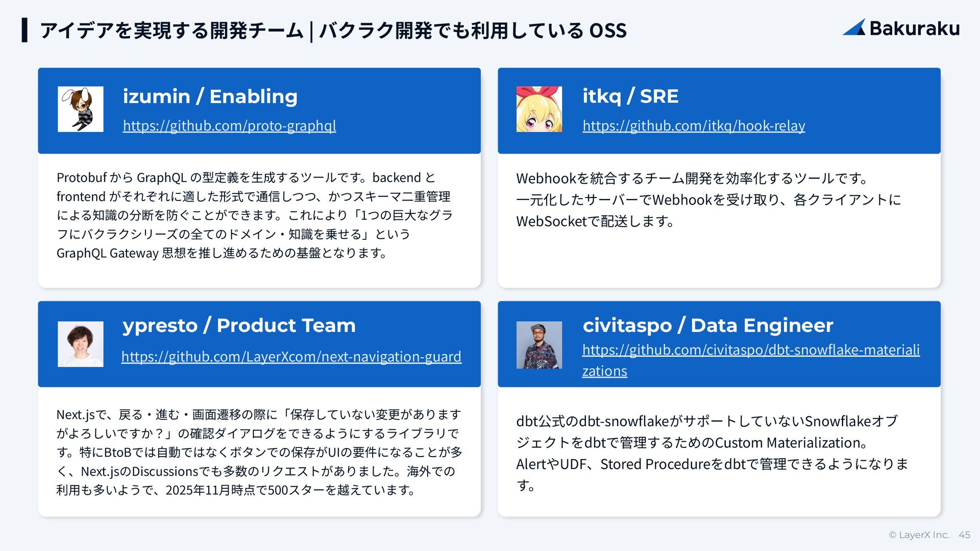Click the civitaspo / Data Engineer heading
The image size is (980, 551).
pyautogui.click(x=707, y=325)
